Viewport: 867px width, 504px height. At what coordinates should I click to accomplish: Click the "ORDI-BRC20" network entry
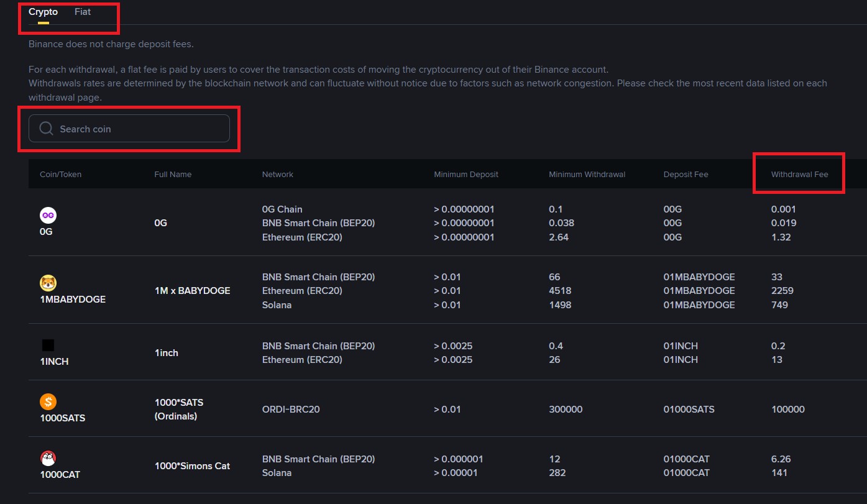pos(291,410)
